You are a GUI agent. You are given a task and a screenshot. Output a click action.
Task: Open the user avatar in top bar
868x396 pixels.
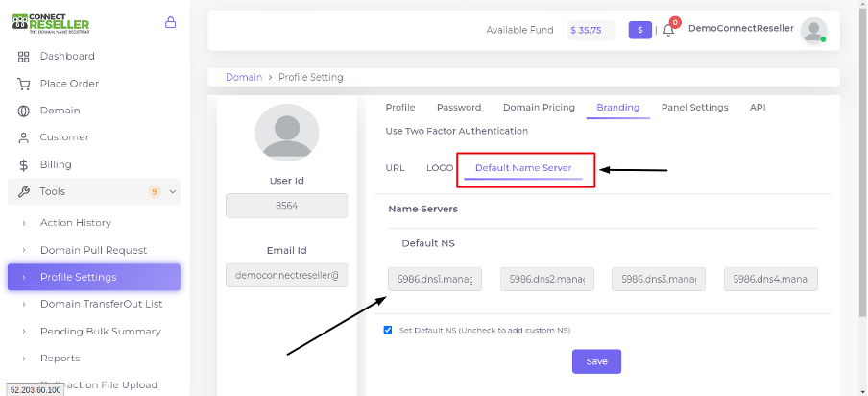tap(813, 31)
